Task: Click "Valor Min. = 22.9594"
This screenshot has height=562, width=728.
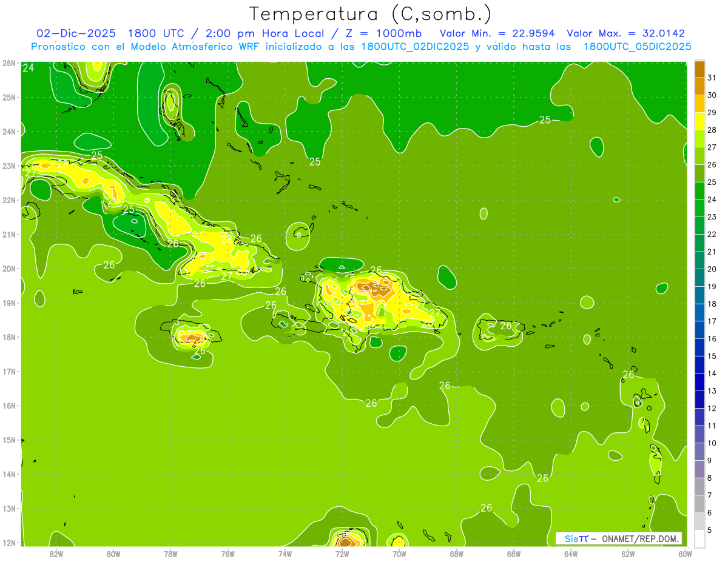Action: (497, 33)
